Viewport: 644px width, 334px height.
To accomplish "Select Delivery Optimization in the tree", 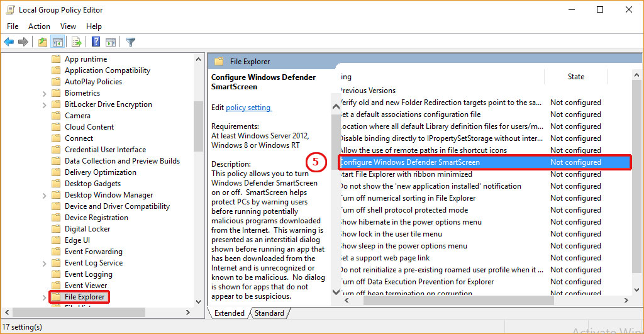I will click(x=100, y=172).
